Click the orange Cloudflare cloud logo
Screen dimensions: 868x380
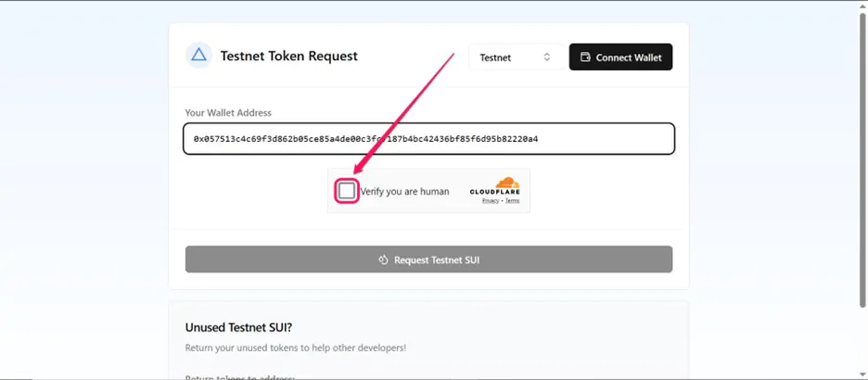click(x=506, y=183)
